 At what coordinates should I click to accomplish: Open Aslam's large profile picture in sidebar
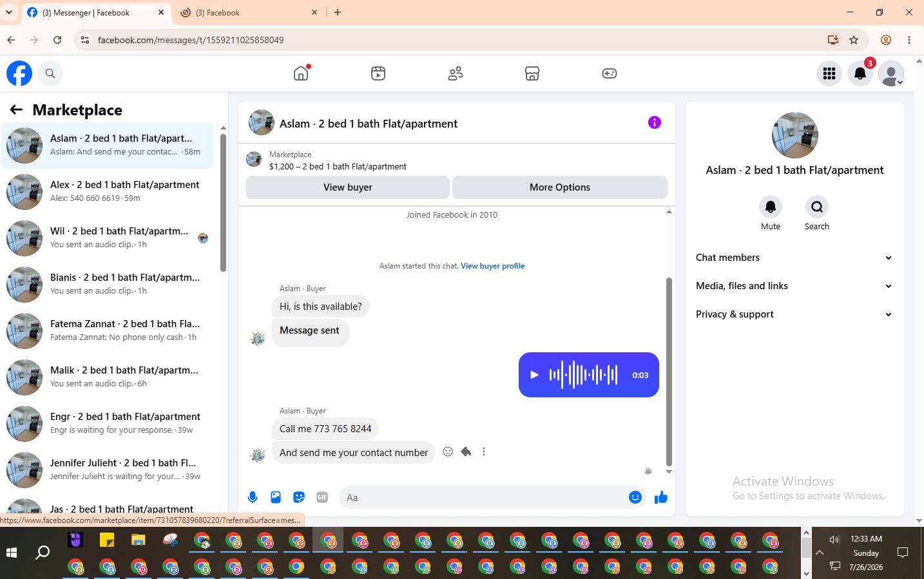click(x=795, y=135)
